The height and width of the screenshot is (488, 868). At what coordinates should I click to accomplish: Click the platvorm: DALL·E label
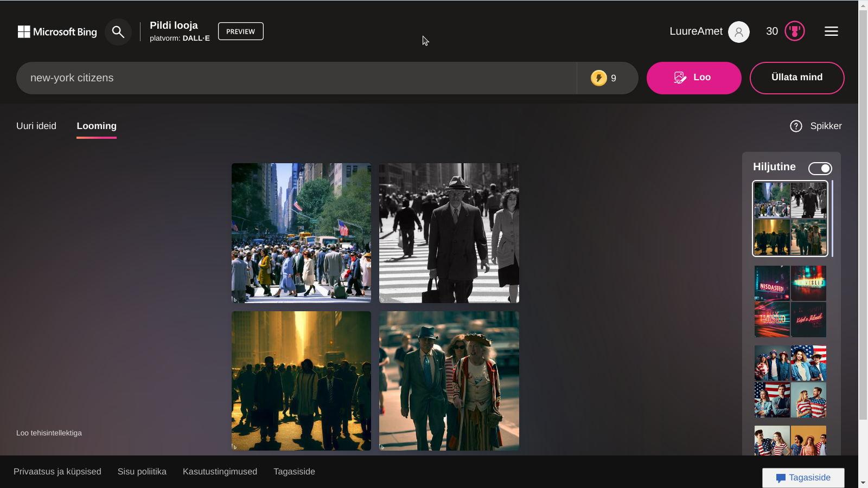(x=180, y=38)
